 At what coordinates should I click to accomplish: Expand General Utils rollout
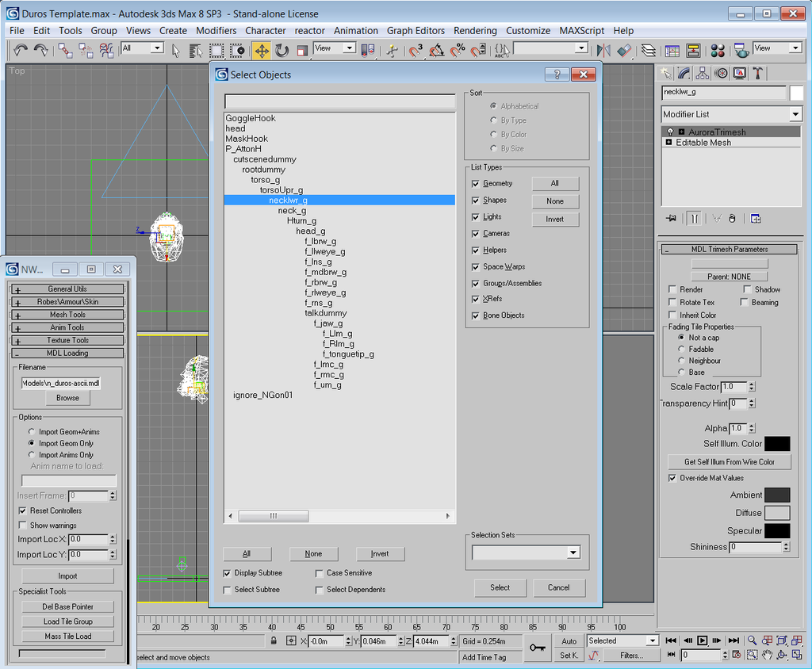[x=67, y=289]
